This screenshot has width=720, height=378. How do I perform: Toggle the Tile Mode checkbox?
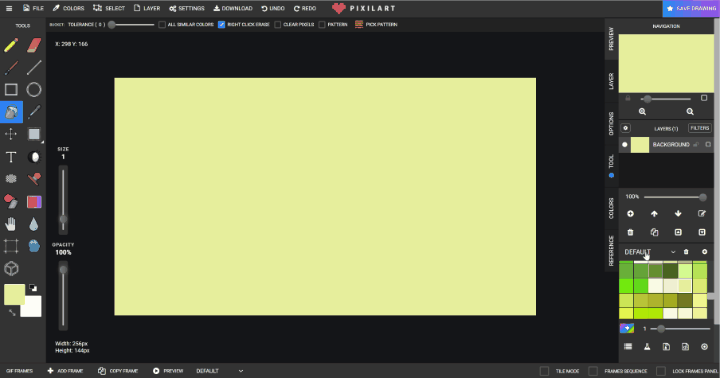[544, 371]
